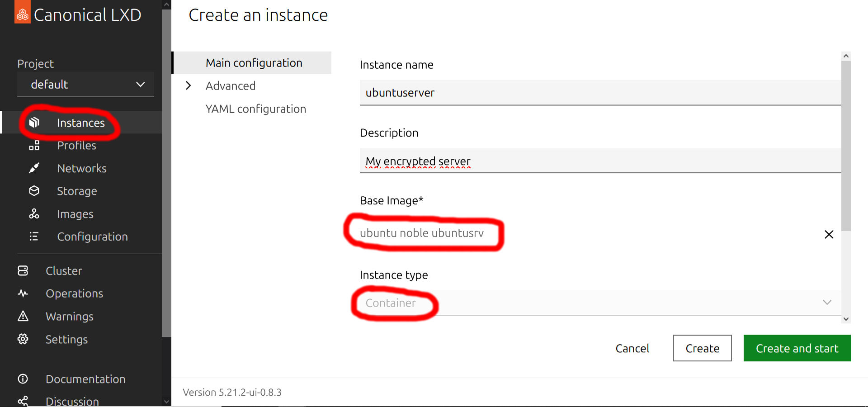Click the sidebar scrollbar down arrow

tap(166, 402)
